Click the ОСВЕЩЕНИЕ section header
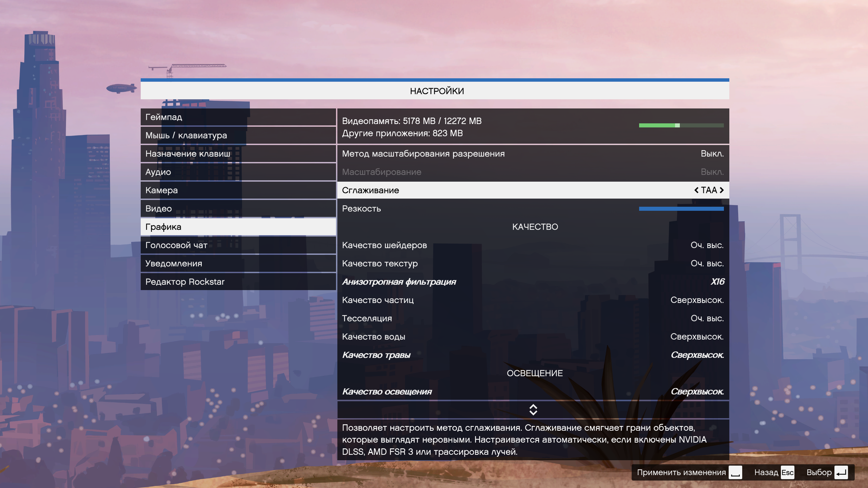This screenshot has height=488, width=868. click(535, 373)
